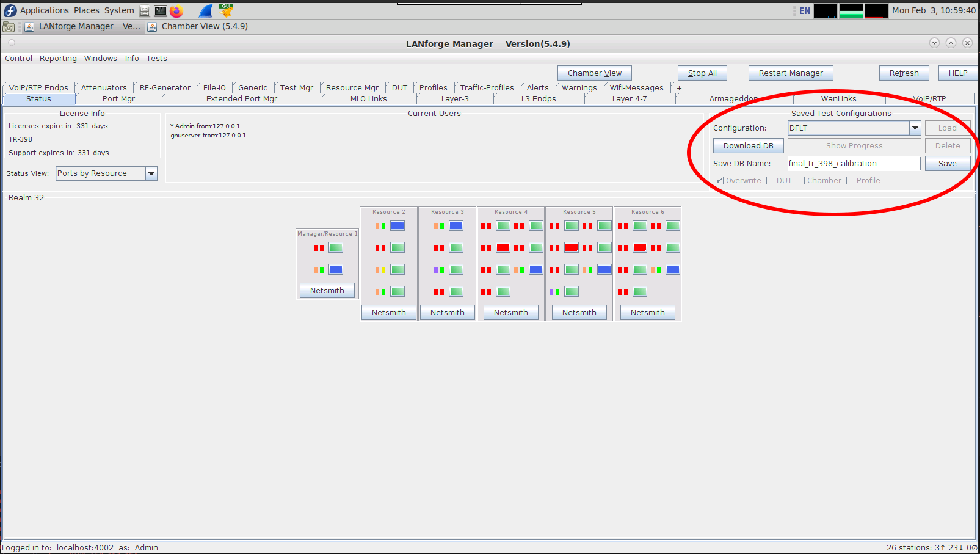
Task: Switch to the MLO Links tab
Action: pos(369,99)
